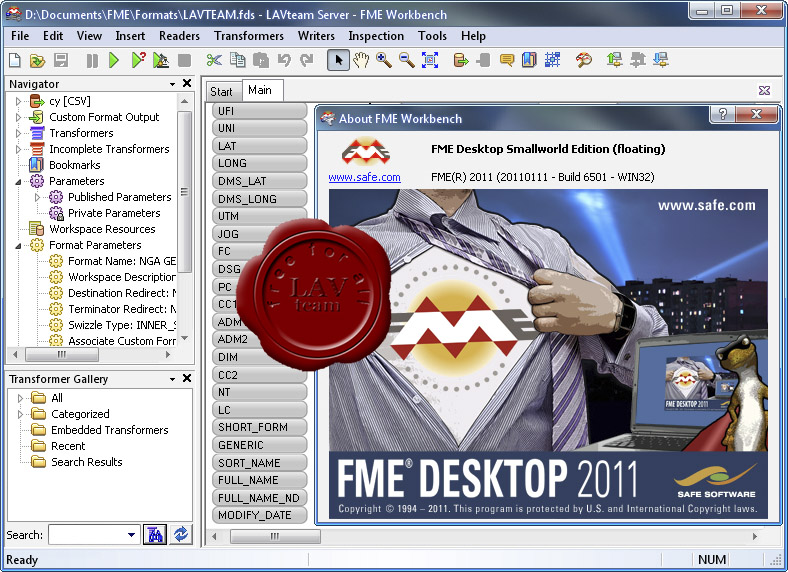Expand the cy [CSV] node in Navigator
This screenshot has height=572, width=788.
pyautogui.click(x=18, y=102)
